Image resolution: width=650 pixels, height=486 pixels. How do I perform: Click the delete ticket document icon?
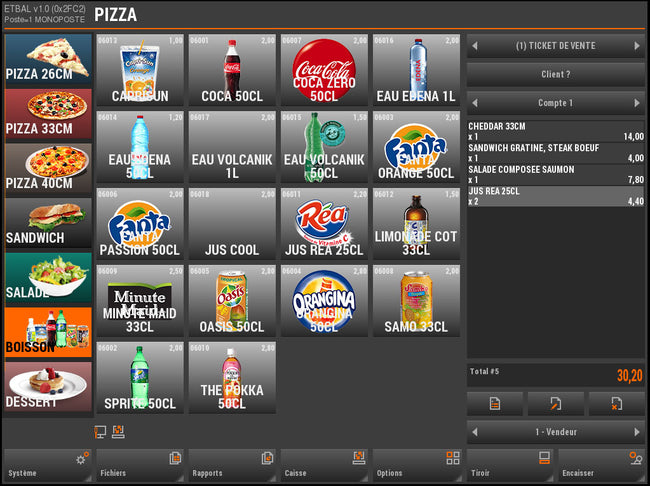coord(616,403)
